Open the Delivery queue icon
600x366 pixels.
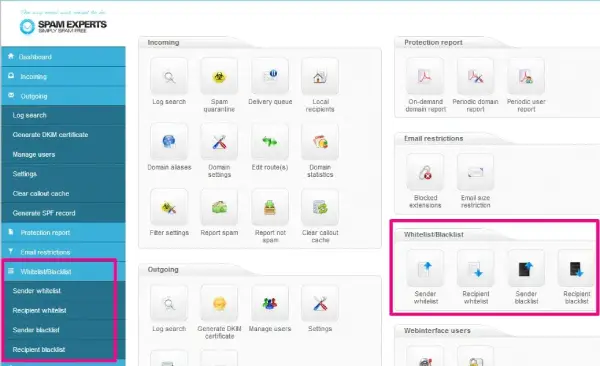pyautogui.click(x=270, y=76)
